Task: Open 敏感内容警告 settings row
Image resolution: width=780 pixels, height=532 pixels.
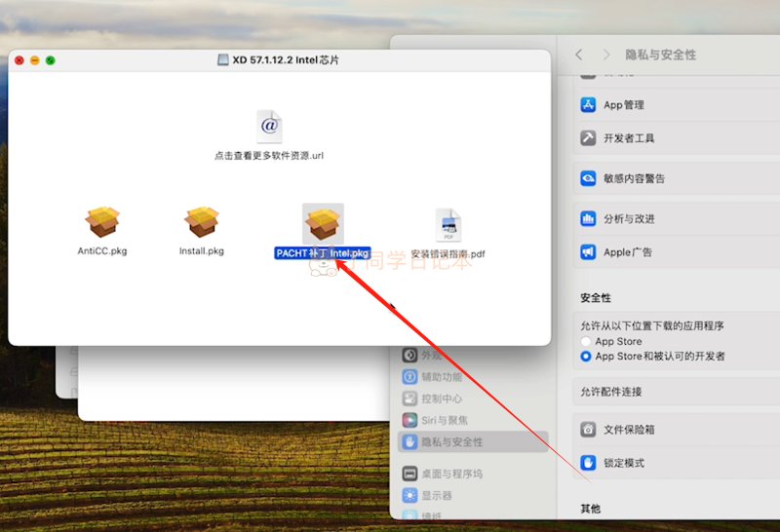Action: (677, 178)
